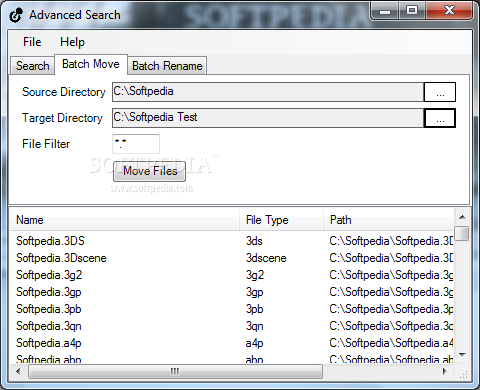
Task: Select the Softpedia.3Dscene file row
Action: [x=232, y=258]
